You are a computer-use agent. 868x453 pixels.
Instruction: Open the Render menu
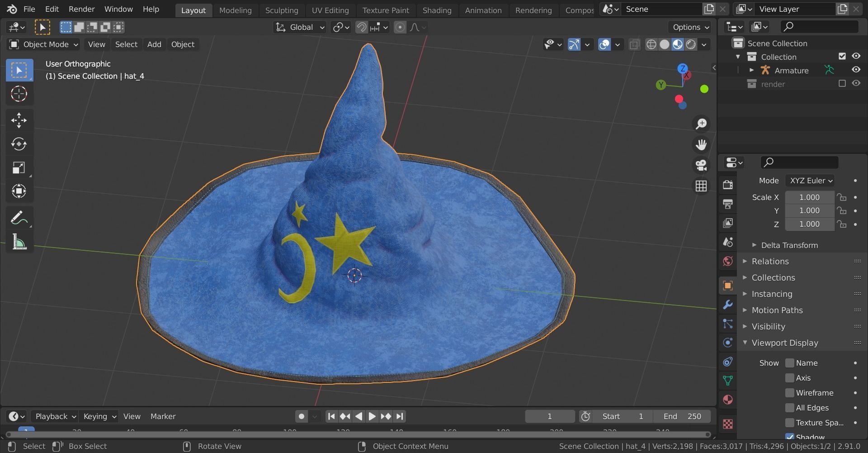(81, 9)
